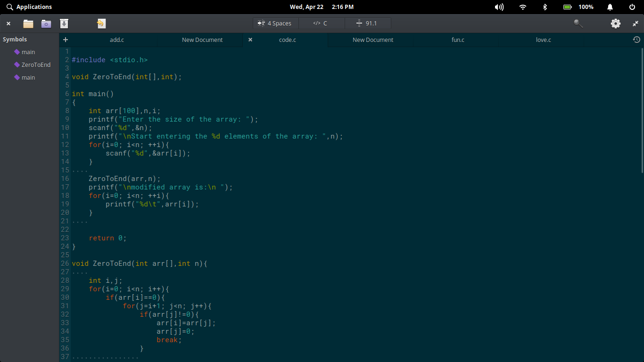Open the settings gear menu

click(616, 24)
